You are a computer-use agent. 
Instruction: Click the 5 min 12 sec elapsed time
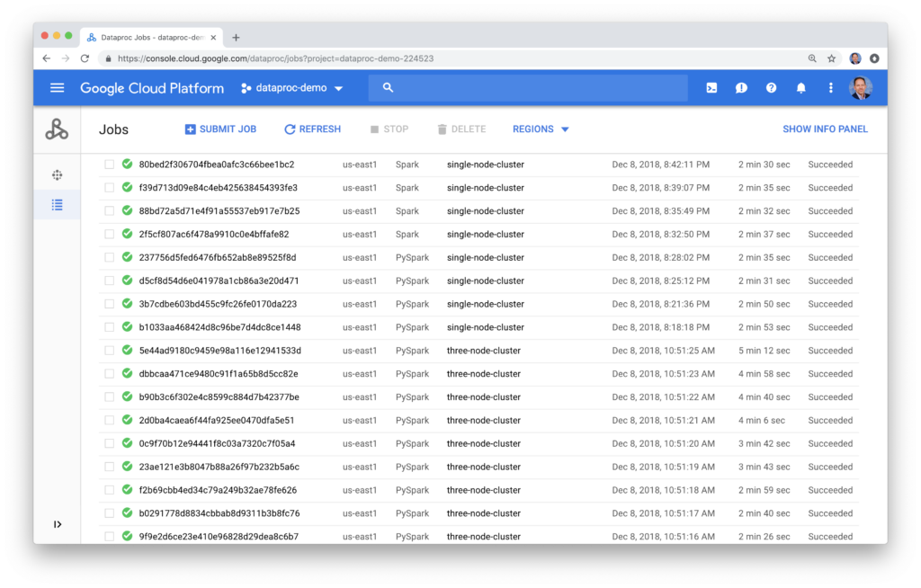[x=764, y=351]
